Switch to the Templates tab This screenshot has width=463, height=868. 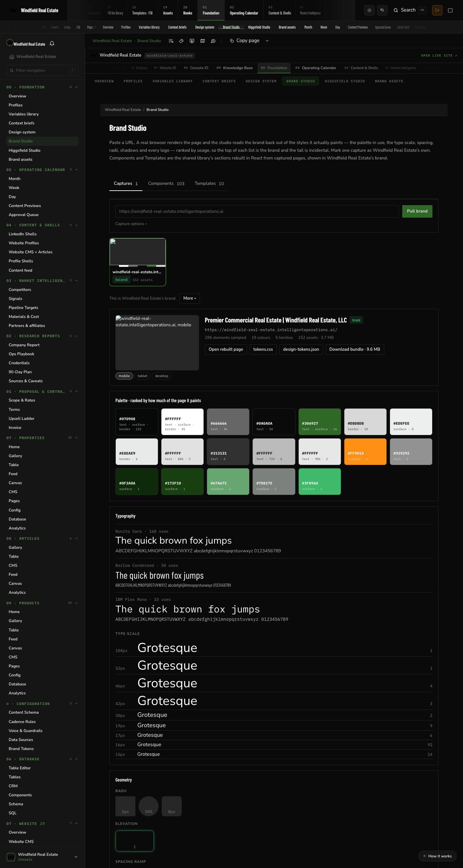(209, 184)
